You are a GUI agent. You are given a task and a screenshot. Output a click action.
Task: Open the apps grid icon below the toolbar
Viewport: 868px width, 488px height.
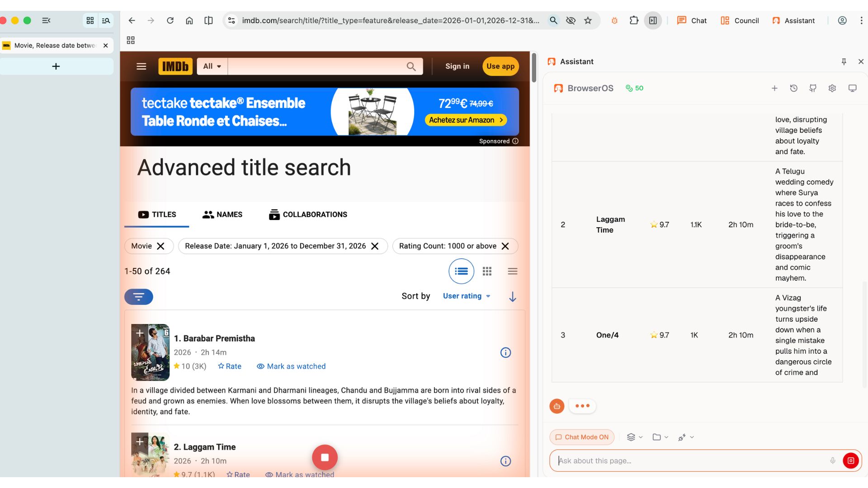pyautogui.click(x=131, y=40)
